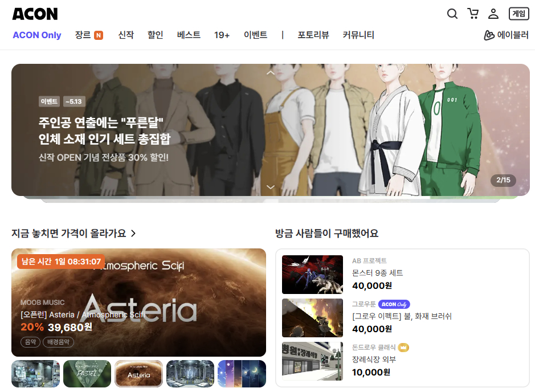Switch to the 베스트 tab
Screen dimensions: 535x392
coord(189,35)
